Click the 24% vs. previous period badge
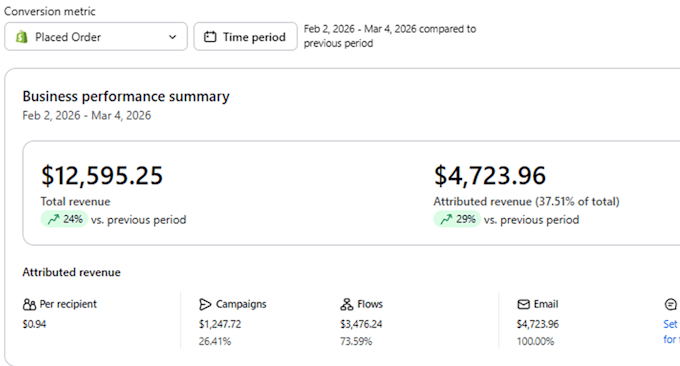Viewport: 680px width, 366px height. 64,219
